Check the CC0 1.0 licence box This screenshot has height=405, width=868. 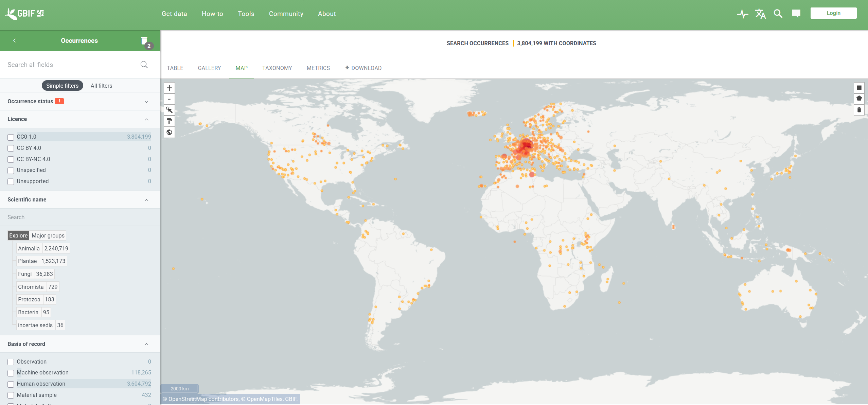[x=11, y=137]
